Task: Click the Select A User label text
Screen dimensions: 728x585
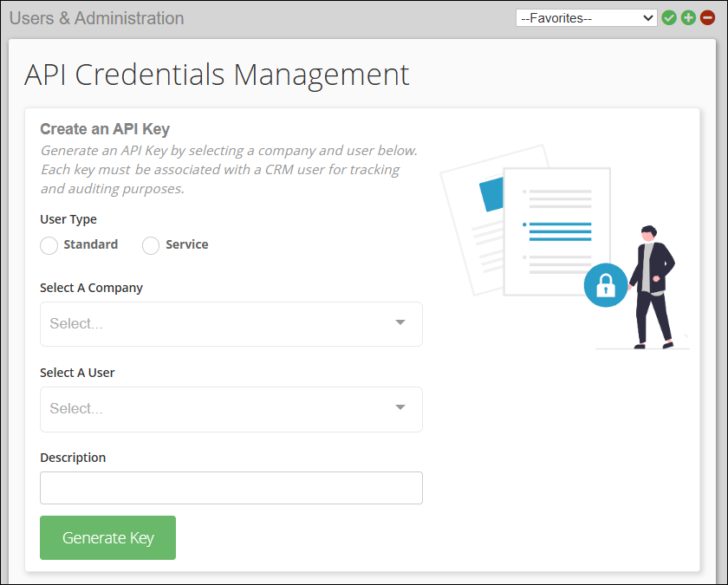Action: click(x=77, y=373)
